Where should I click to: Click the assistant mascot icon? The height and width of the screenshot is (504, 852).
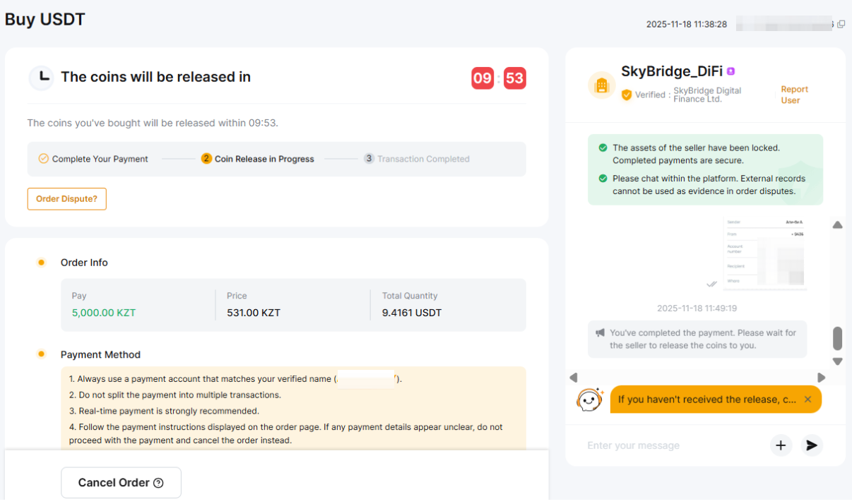589,400
